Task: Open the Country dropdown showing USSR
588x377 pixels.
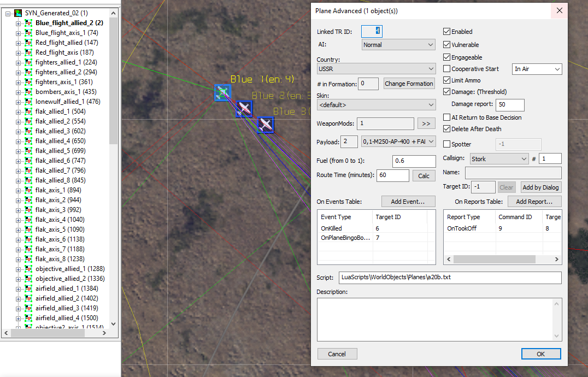Action: coord(376,69)
